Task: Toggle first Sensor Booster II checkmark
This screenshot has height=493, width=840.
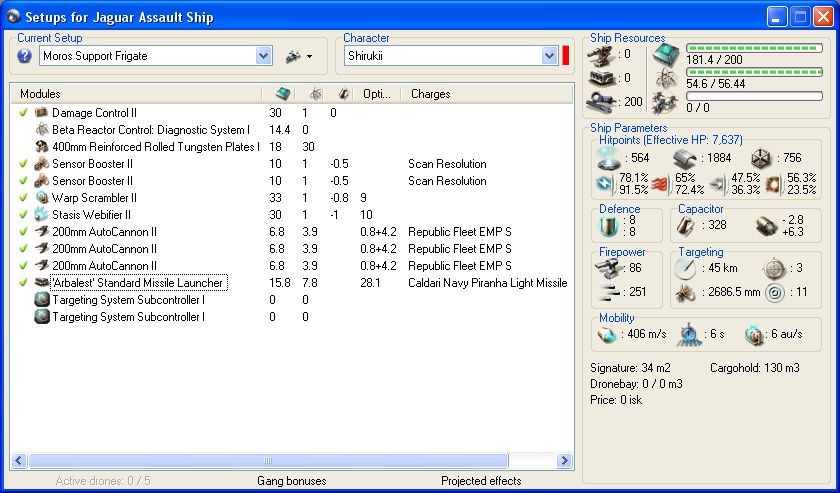Action: pos(23,163)
